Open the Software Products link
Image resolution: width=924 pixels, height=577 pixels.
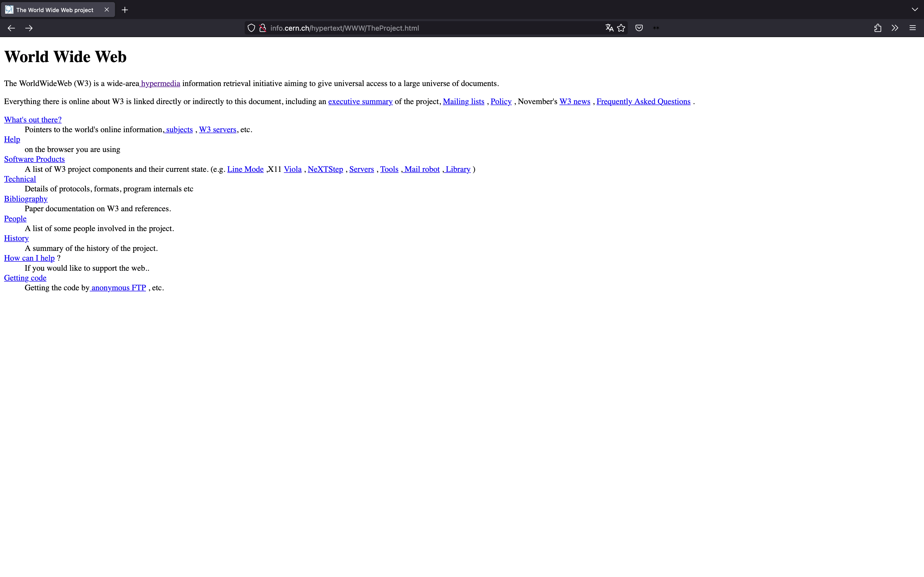pyautogui.click(x=34, y=159)
